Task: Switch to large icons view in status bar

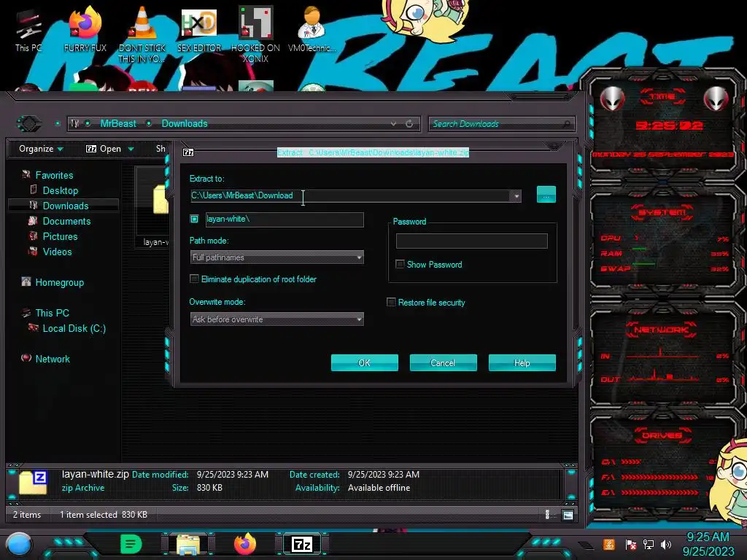Action: [x=568, y=515]
